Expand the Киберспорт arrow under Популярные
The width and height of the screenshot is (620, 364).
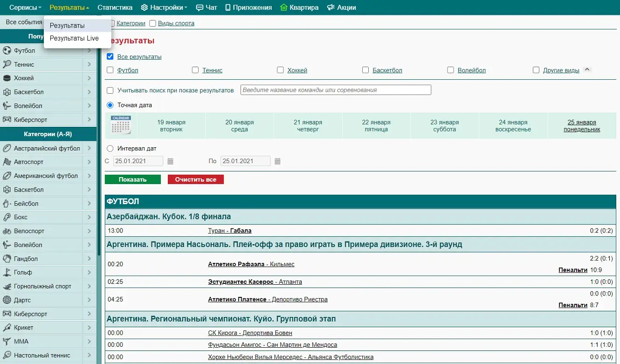(x=89, y=120)
